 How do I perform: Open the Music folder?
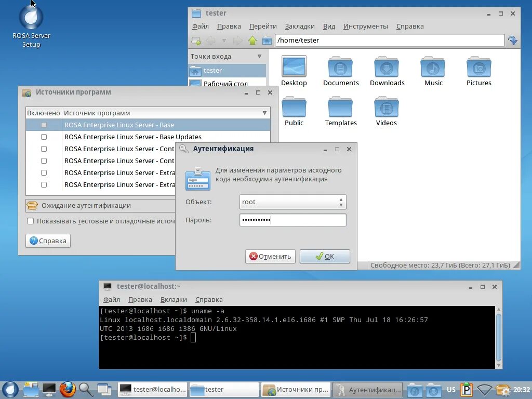coord(433,71)
